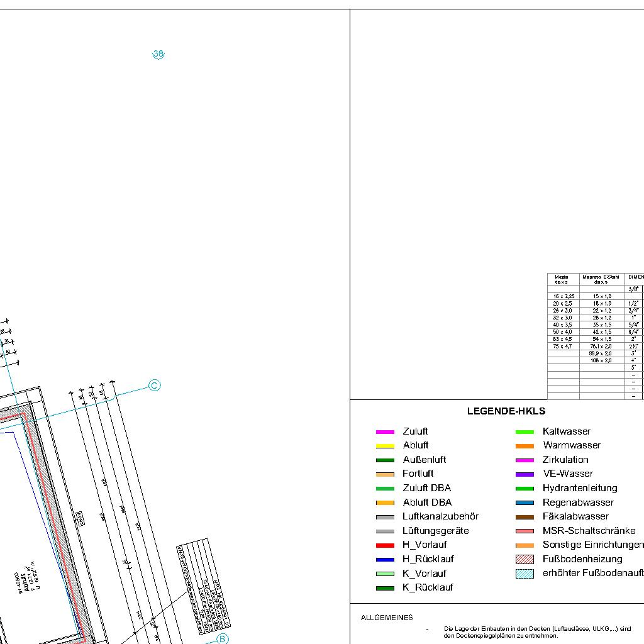The image size is (644, 644).
Task: Click the dark green Außenluft swatch
Action: point(385,460)
